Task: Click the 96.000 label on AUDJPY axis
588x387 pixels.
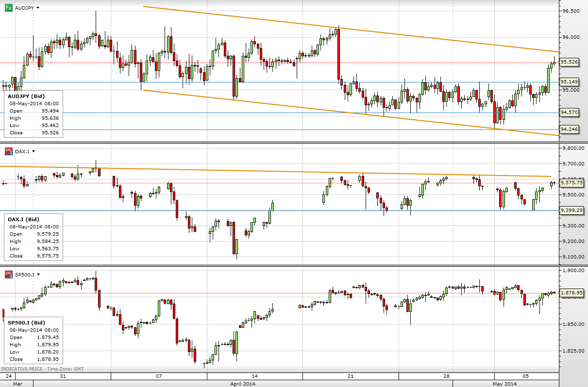Action: click(571, 37)
